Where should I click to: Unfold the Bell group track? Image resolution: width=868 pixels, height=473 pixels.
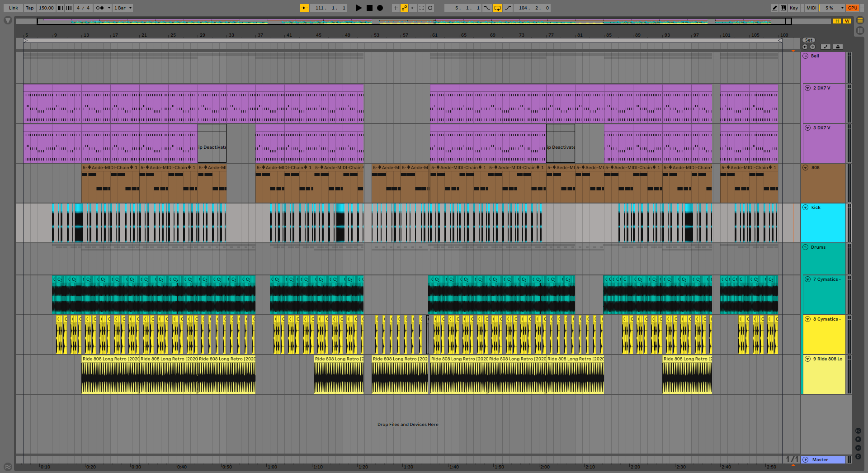[x=806, y=56]
